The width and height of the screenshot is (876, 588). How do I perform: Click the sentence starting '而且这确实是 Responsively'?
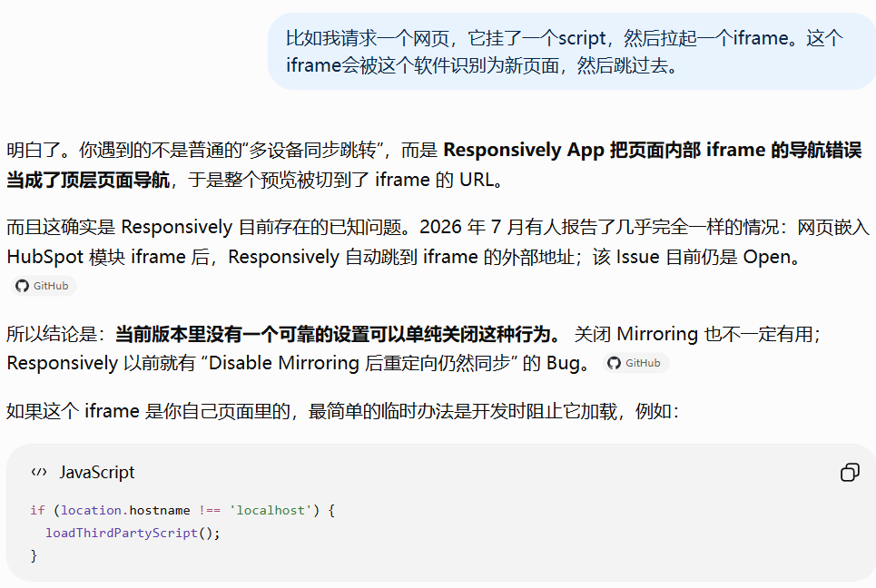tap(438, 241)
